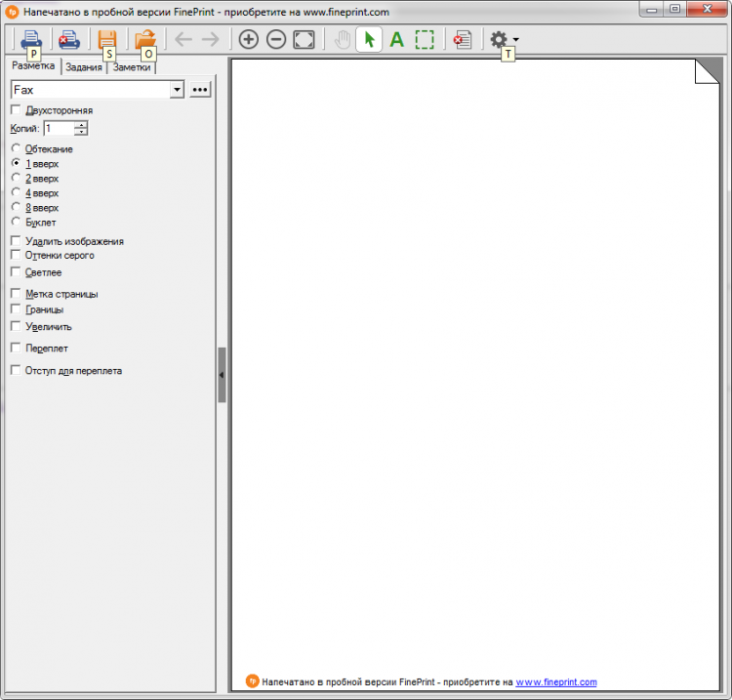Enable the Двухсторонняя checkbox
This screenshot has height=700, width=732.
point(16,109)
